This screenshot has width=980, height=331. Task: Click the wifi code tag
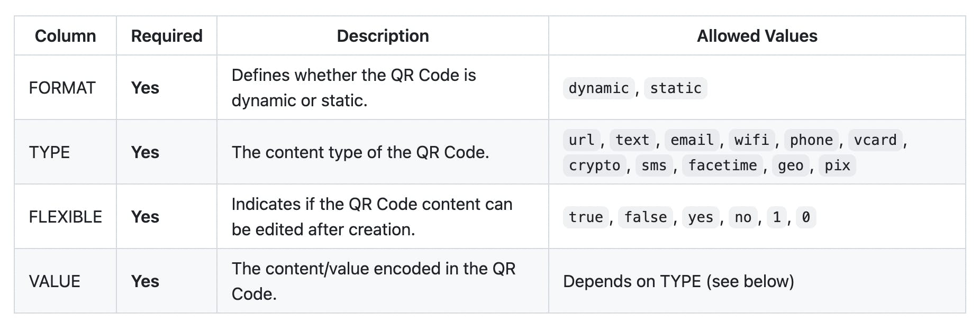point(751,140)
